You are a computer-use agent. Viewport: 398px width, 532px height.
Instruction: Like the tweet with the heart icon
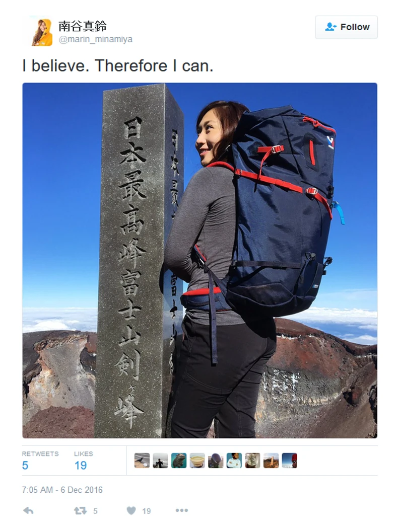pos(131,511)
